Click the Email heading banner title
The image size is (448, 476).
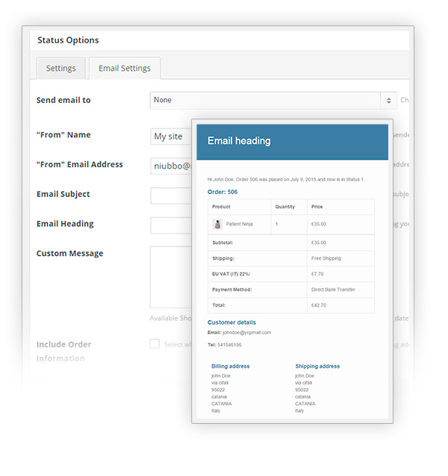pos(239,141)
